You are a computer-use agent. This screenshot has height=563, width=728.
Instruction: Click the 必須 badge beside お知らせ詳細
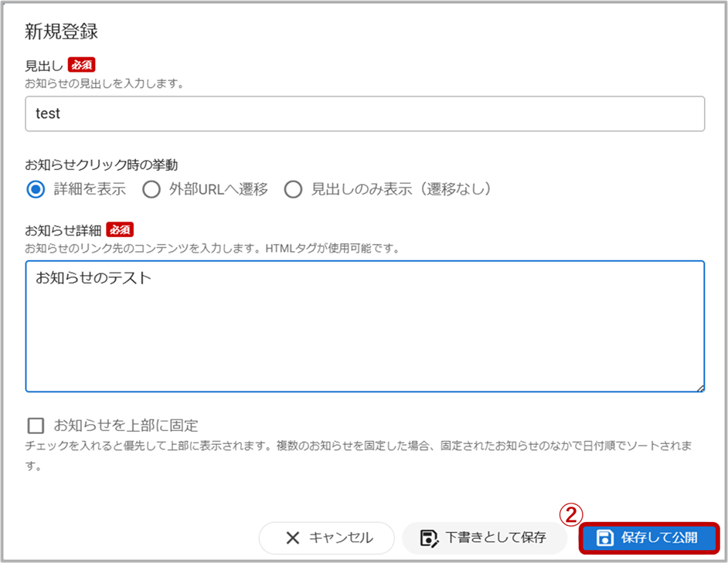[x=120, y=229]
